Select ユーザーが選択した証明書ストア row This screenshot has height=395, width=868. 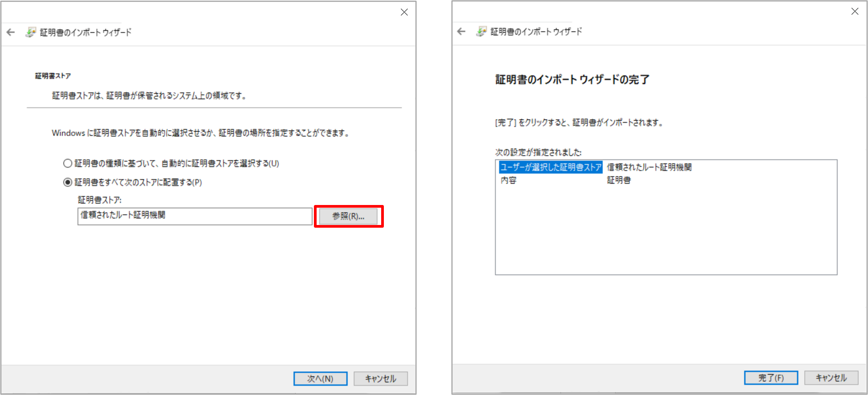click(x=551, y=167)
